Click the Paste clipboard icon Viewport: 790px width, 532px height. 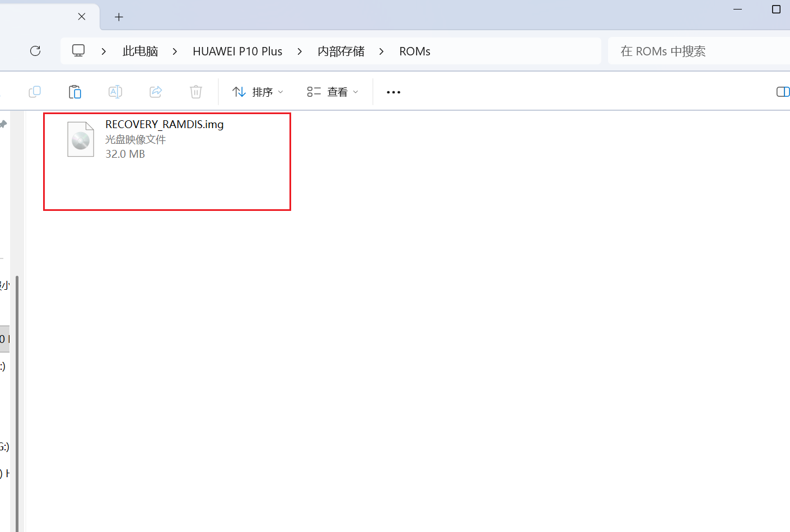click(x=75, y=92)
